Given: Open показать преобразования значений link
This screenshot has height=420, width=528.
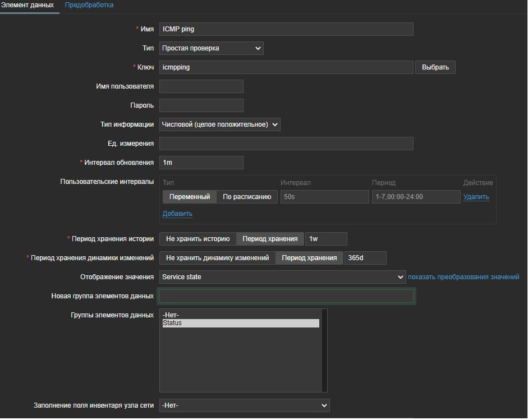Looking at the screenshot, I should [463, 277].
